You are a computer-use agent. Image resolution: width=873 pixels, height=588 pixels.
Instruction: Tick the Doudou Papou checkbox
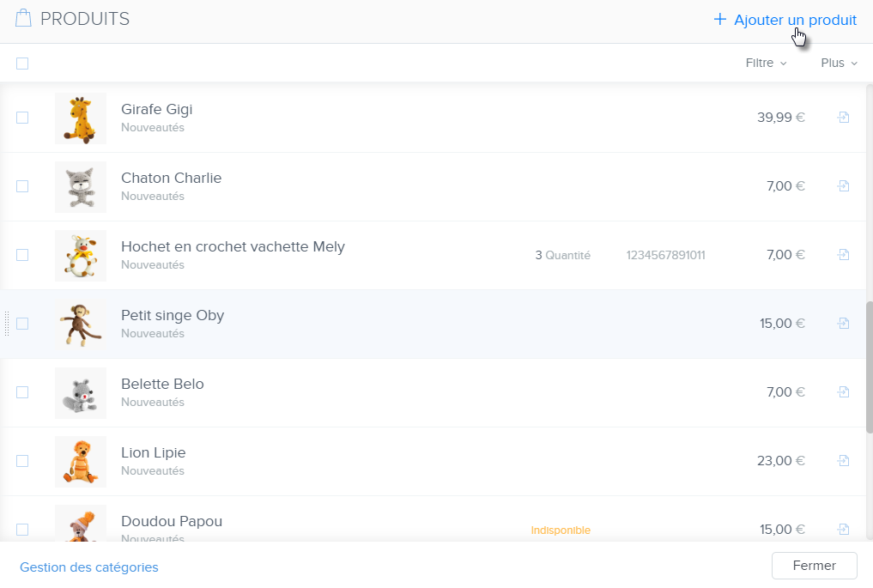tap(22, 530)
